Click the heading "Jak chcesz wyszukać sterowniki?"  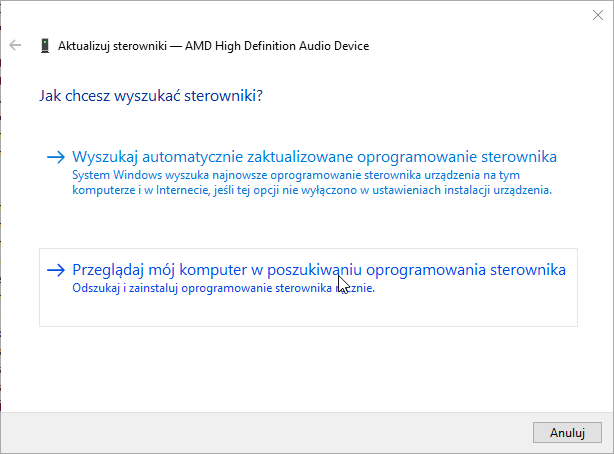point(150,96)
